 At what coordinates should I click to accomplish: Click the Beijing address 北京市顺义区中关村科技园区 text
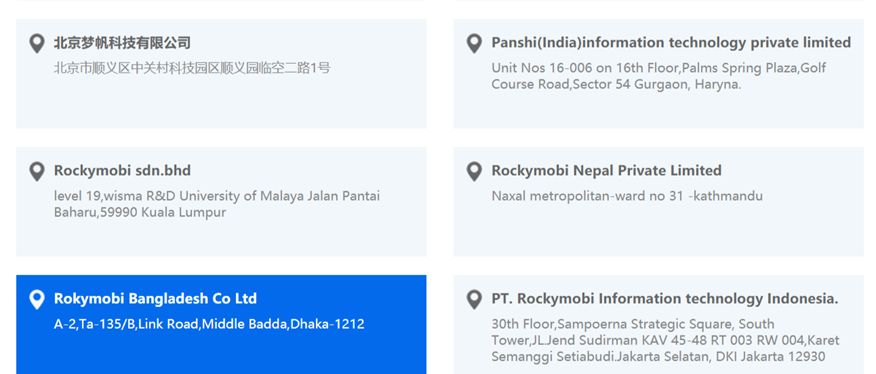(x=192, y=68)
